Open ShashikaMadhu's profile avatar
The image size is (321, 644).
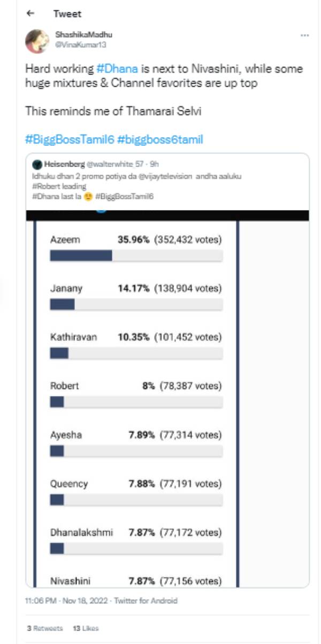37,41
